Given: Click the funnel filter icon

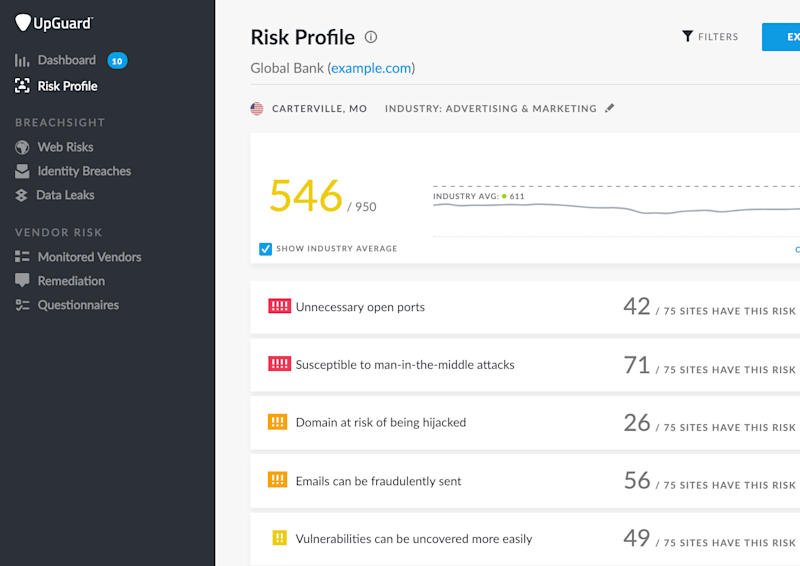Looking at the screenshot, I should [x=688, y=36].
